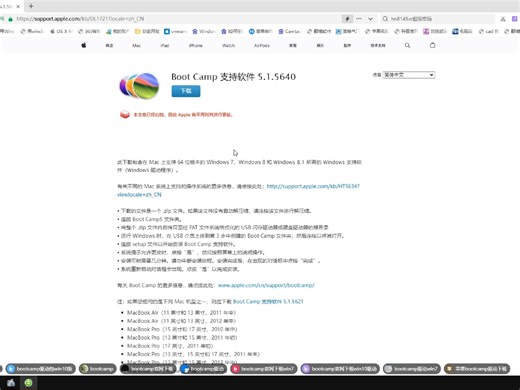Click the MacBook Air 2011 list row
Viewport: 520px width, 390px height.
[x=181, y=313]
